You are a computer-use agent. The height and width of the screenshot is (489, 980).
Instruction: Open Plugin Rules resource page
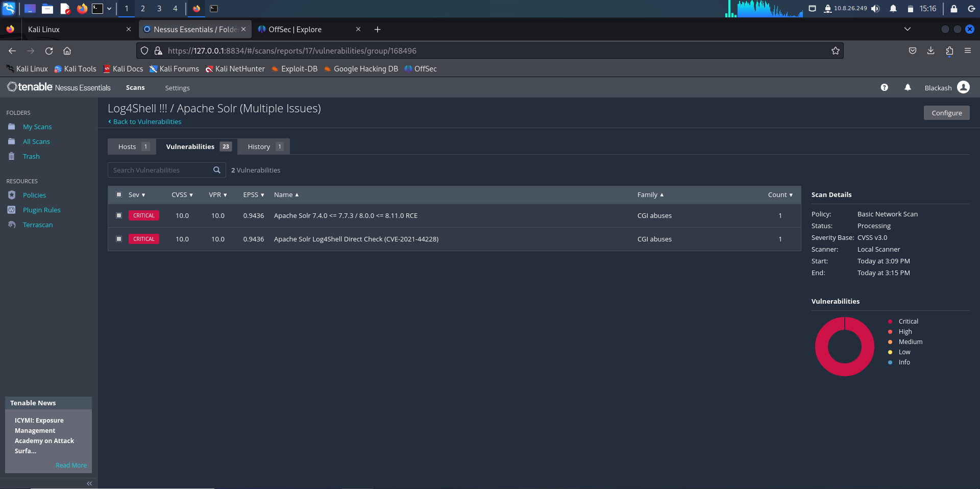click(41, 210)
